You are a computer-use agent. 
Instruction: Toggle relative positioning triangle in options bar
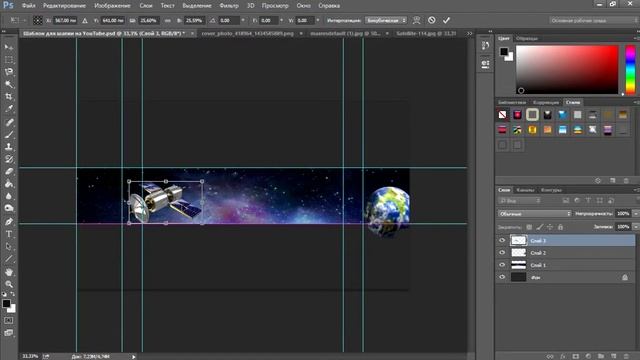click(x=85, y=20)
